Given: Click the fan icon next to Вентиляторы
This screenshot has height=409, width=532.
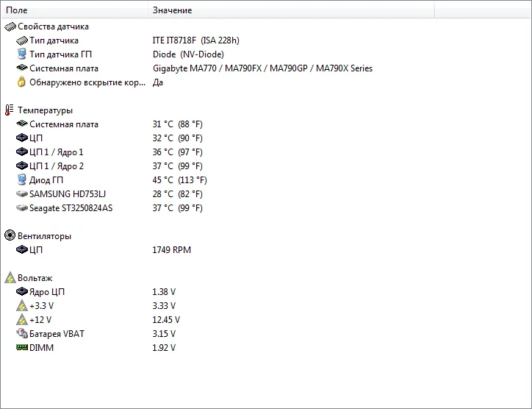Looking at the screenshot, I should [x=10, y=235].
